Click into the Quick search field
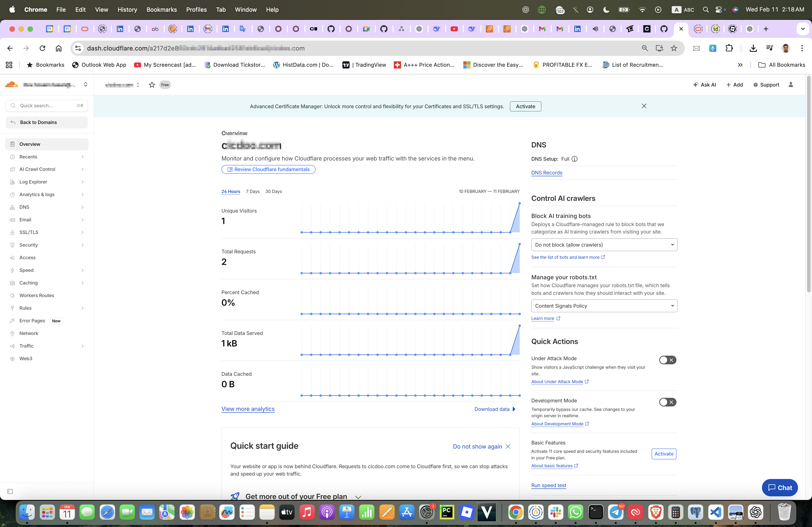 click(47, 106)
